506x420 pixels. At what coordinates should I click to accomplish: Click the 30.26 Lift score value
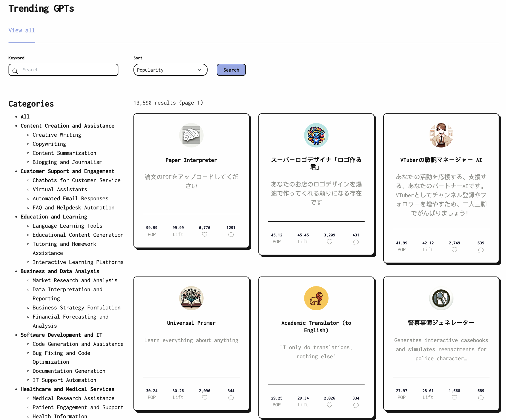click(x=178, y=391)
